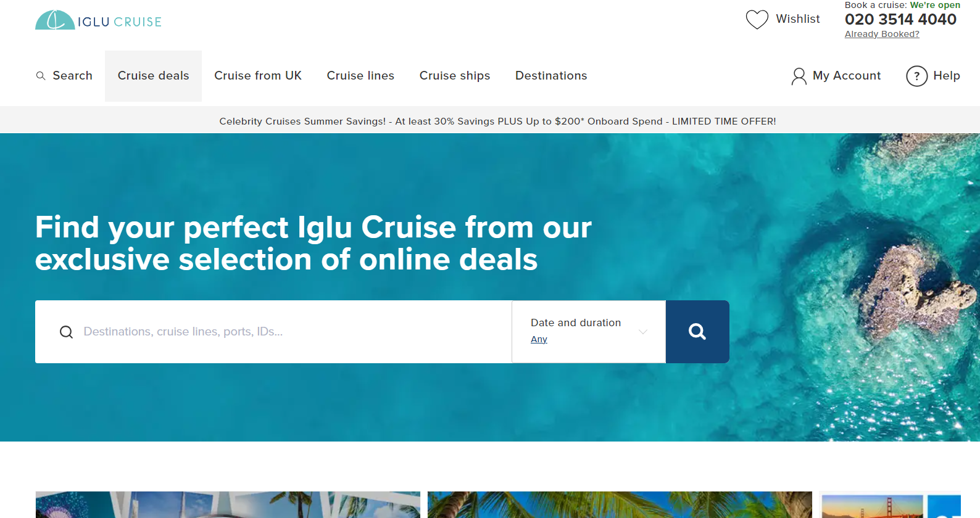
Task: Open the Cruise deals menu item
Action: (x=153, y=76)
